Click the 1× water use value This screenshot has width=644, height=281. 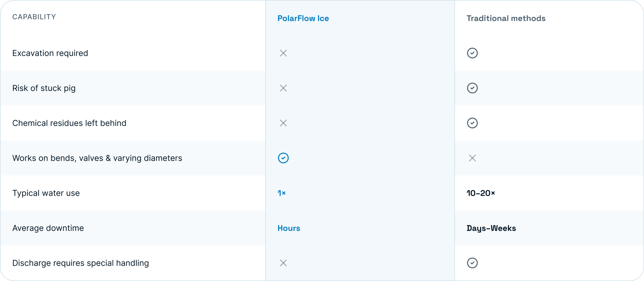(x=281, y=193)
